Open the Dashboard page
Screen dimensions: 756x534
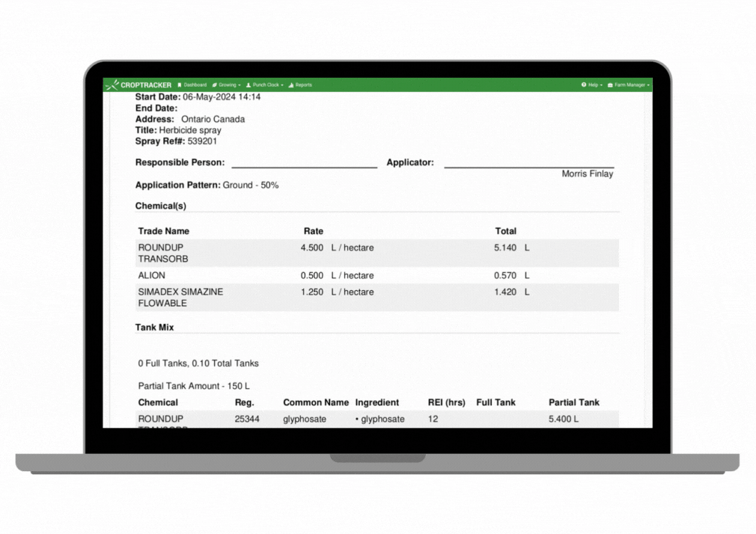point(192,85)
